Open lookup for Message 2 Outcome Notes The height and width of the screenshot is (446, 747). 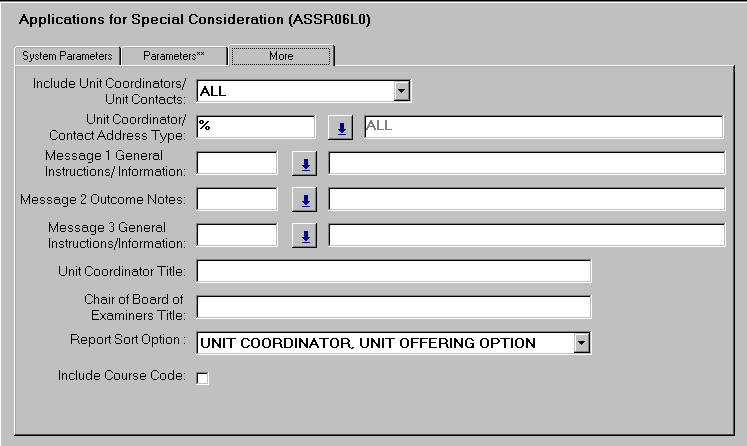[305, 200]
